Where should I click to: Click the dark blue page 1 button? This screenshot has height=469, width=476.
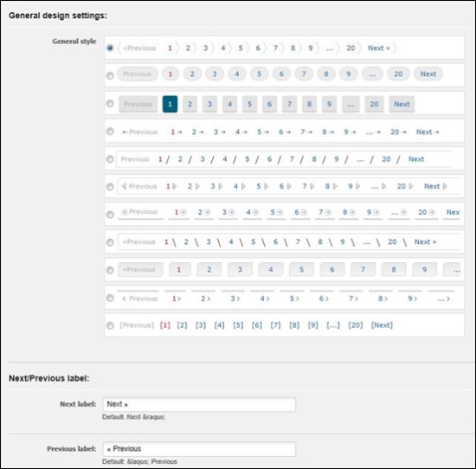tap(170, 104)
